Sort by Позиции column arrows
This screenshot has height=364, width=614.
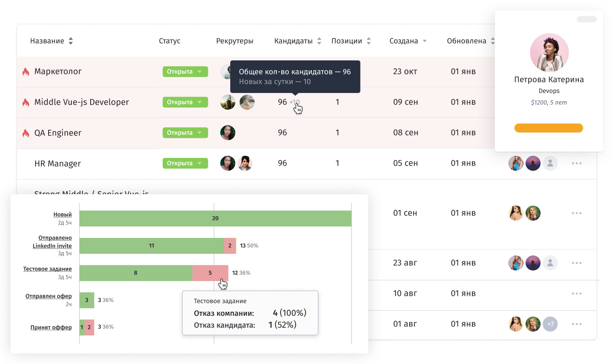tap(369, 41)
